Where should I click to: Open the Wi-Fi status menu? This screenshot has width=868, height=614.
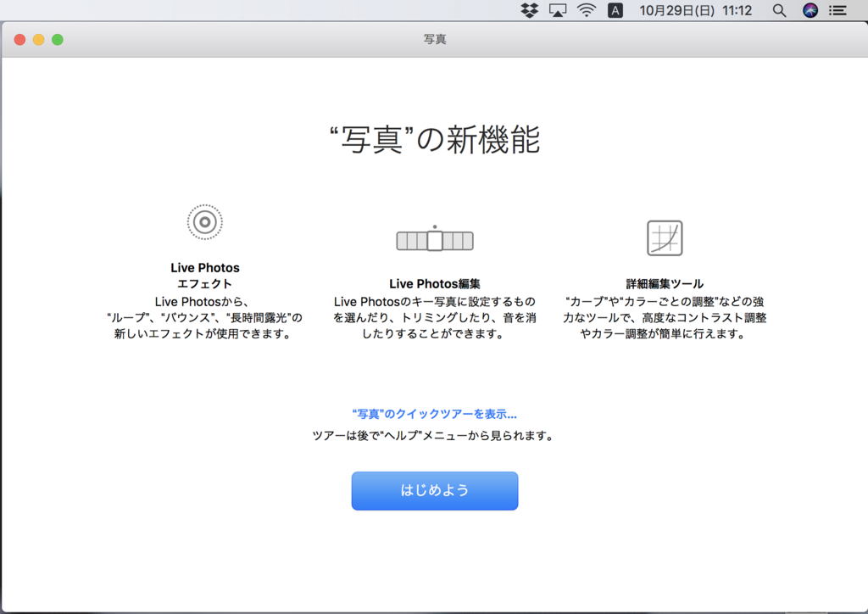[x=587, y=10]
